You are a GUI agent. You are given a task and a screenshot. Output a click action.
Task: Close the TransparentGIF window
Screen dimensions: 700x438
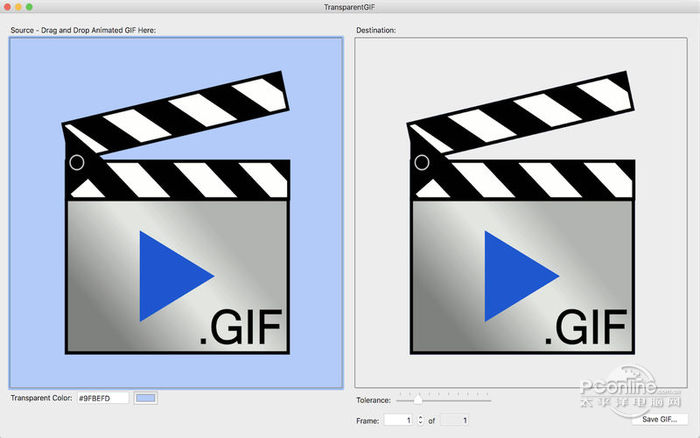(x=8, y=7)
